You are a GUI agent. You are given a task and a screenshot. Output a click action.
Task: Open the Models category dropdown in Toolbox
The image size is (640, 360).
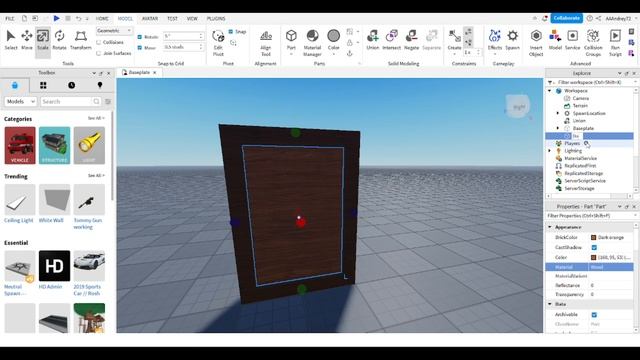pos(20,101)
